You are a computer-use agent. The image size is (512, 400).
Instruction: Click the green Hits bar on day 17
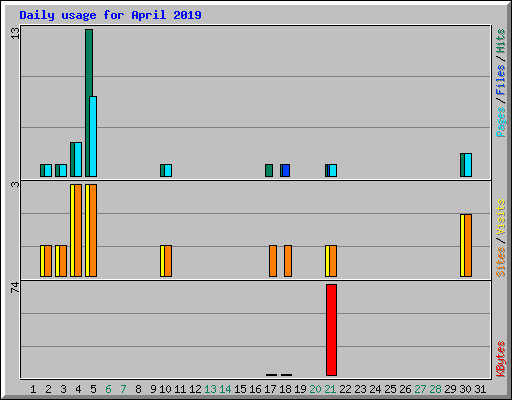point(269,170)
